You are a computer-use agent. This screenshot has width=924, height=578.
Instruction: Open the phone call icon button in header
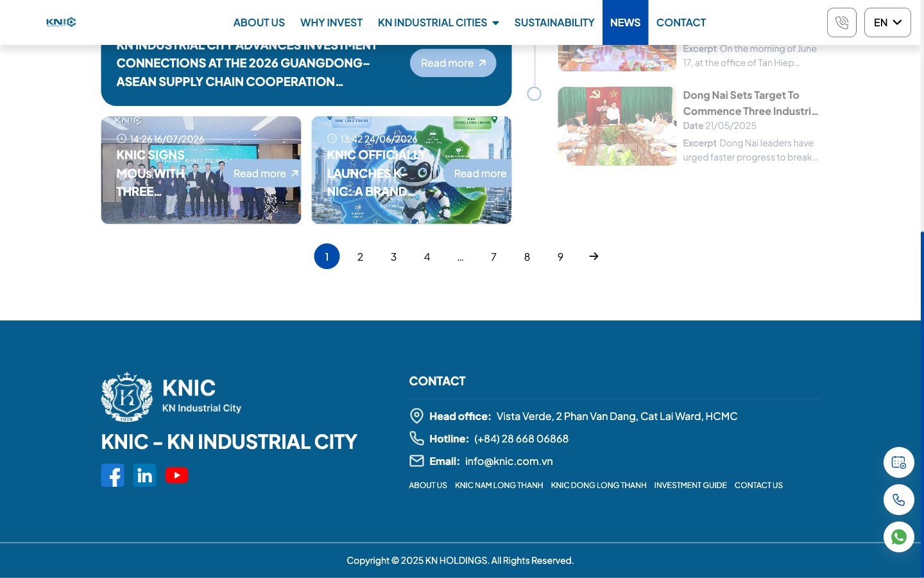click(841, 22)
